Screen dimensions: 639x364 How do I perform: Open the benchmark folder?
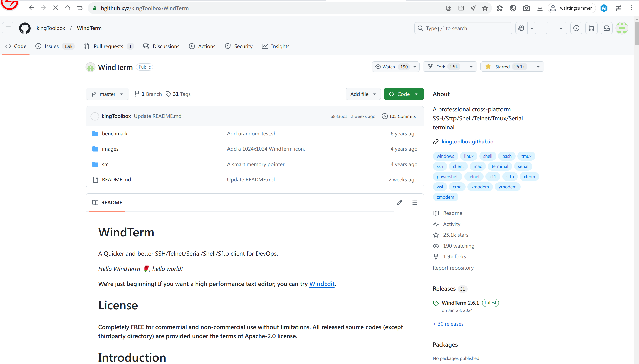point(115,134)
